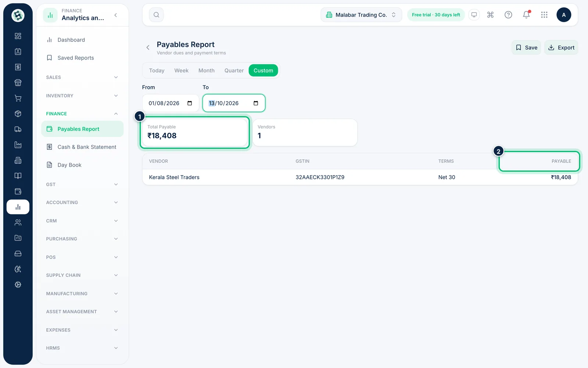Expand the HRMS section
This screenshot has height=368, width=588.
(82, 348)
